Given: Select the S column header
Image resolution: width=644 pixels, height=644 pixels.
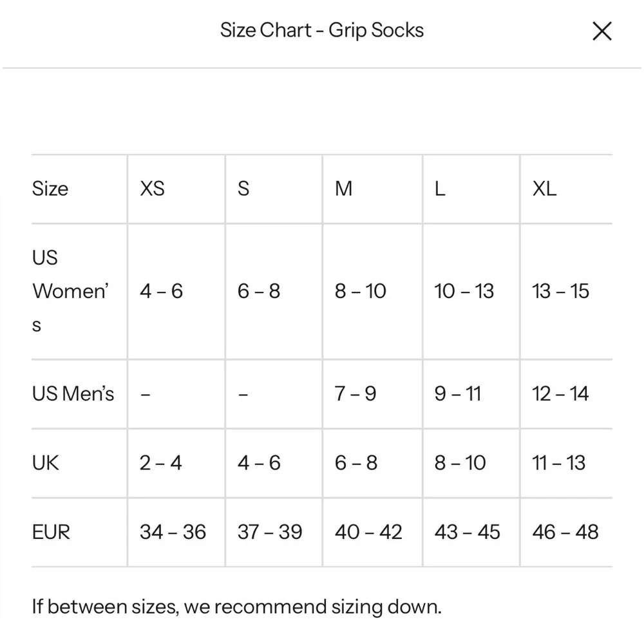Looking at the screenshot, I should pos(243,189).
